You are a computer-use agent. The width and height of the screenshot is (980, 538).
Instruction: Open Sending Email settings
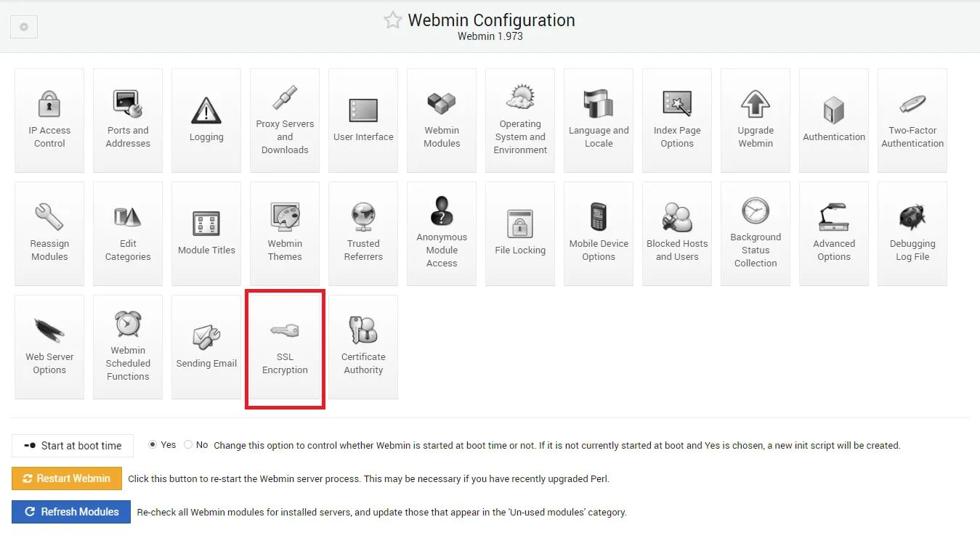tap(206, 347)
